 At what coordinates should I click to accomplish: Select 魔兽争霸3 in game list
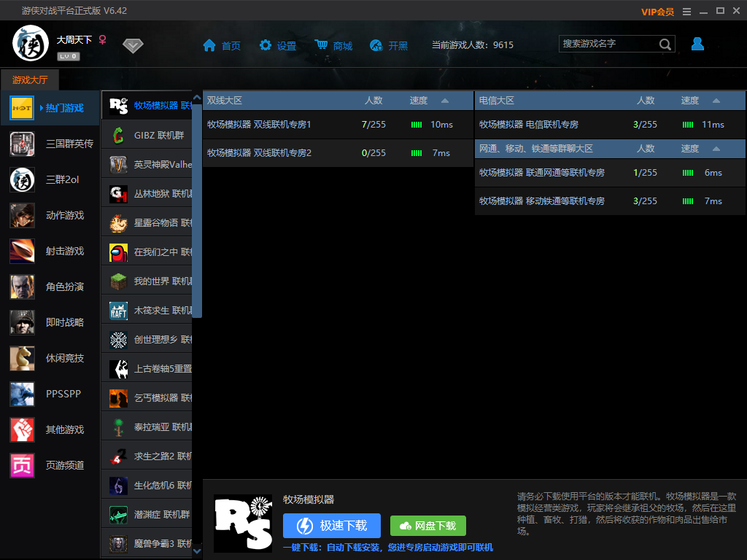point(147,544)
